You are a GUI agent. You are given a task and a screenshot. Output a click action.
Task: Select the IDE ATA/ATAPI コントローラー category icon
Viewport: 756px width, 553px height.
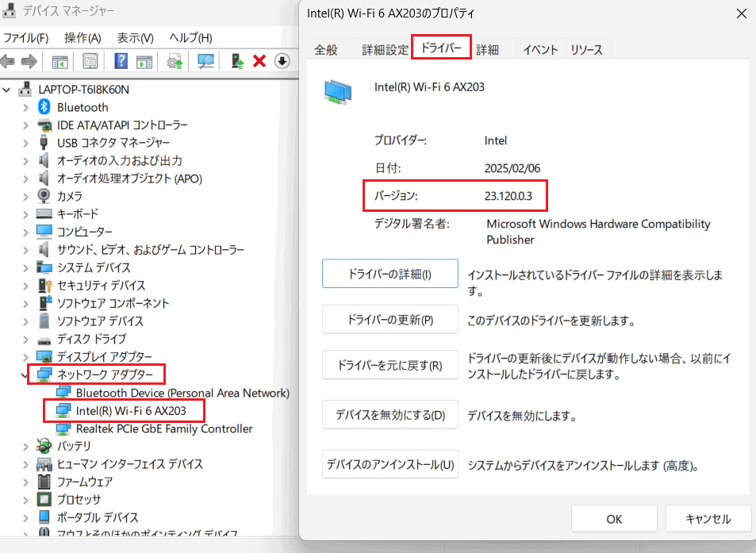click(x=44, y=125)
